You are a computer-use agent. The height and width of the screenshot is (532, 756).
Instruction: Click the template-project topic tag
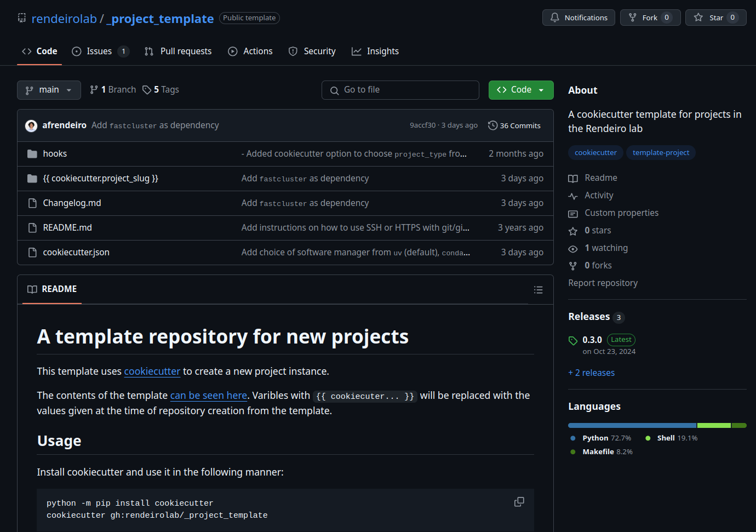pos(661,153)
